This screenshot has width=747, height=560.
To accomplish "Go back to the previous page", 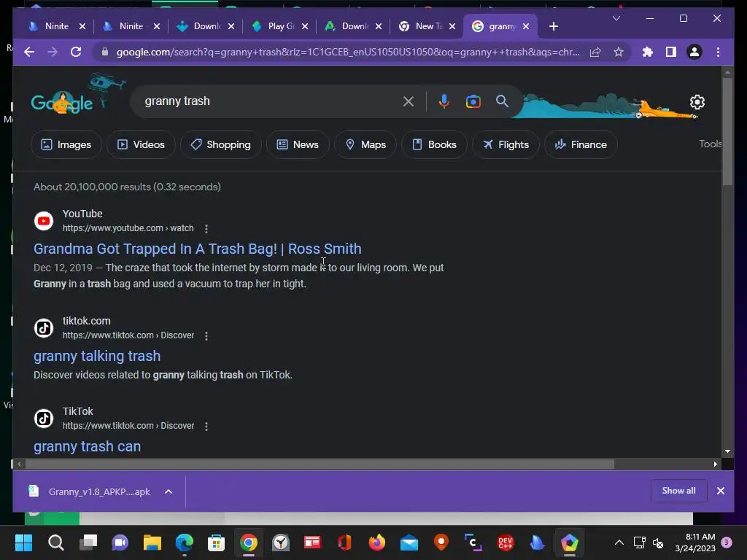I will point(29,52).
